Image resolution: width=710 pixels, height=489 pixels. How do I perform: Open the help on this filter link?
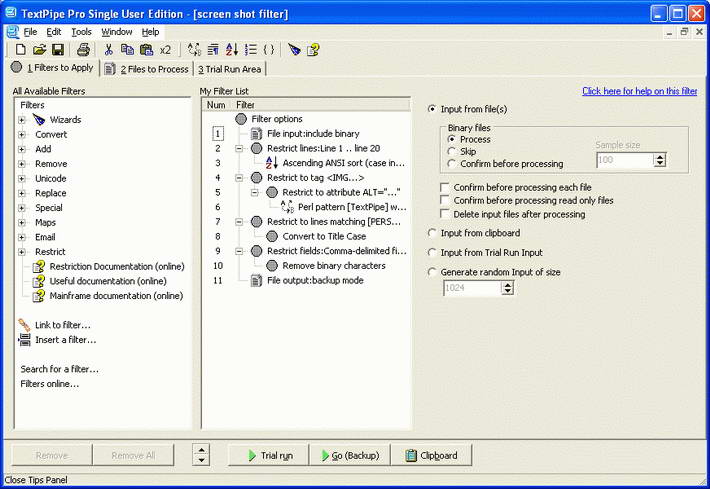pyautogui.click(x=639, y=91)
